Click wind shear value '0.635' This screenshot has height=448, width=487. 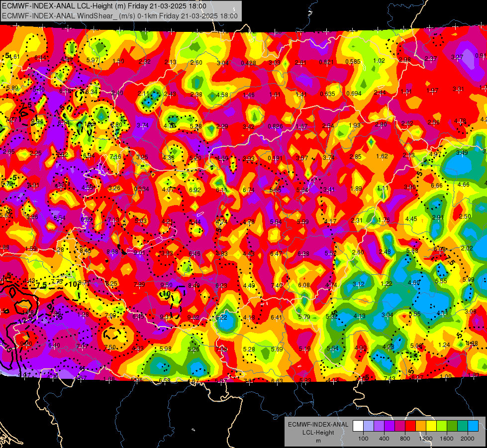[x=328, y=94]
